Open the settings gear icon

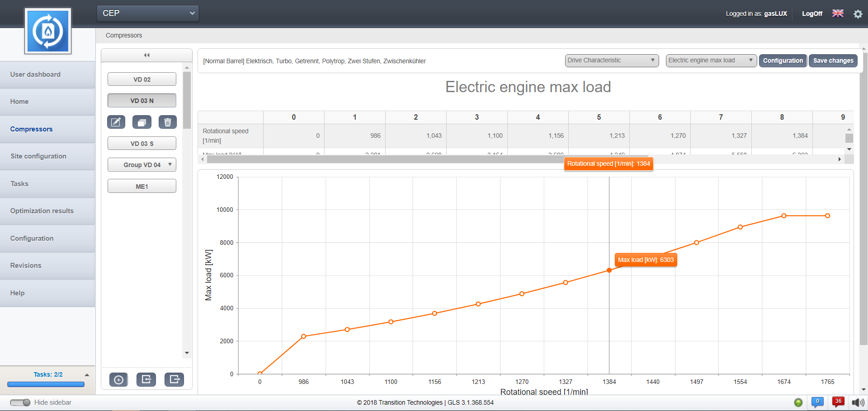click(858, 14)
